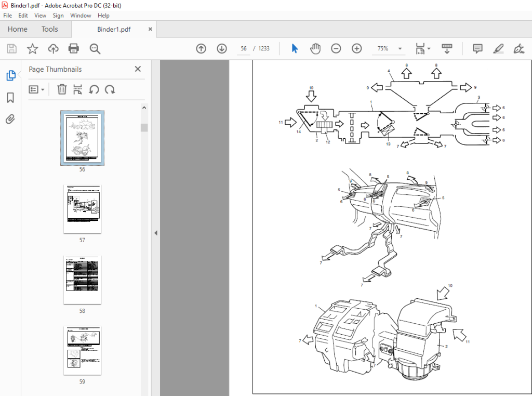Expand thumbnail options dropdown menu
532x396 pixels.
[37, 89]
